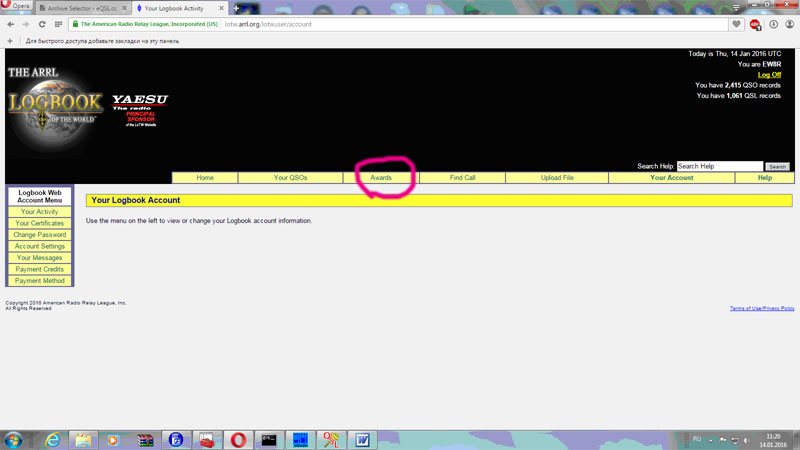Open Microsoft Word from the taskbar

361,439
